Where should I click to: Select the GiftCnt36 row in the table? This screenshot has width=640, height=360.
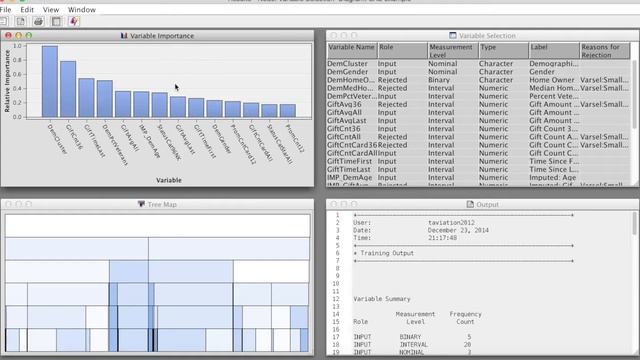pyautogui.click(x=478, y=129)
